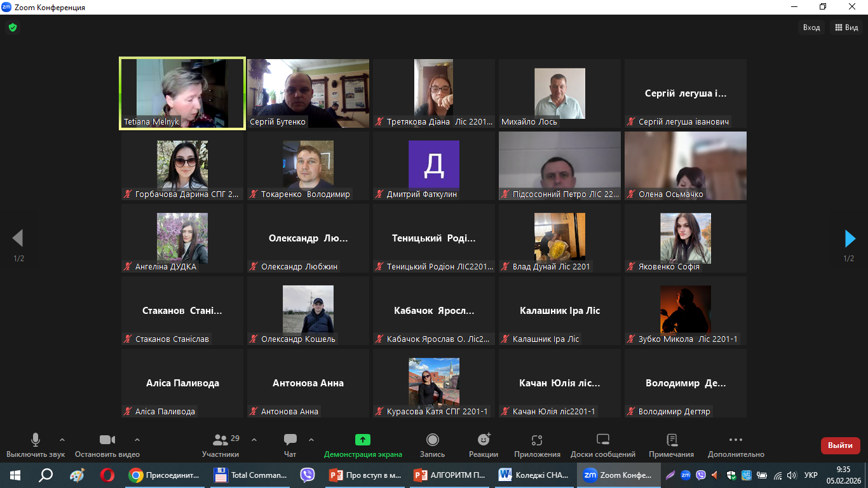Open the Примечания notes panel
The image size is (868, 488).
click(x=671, y=445)
